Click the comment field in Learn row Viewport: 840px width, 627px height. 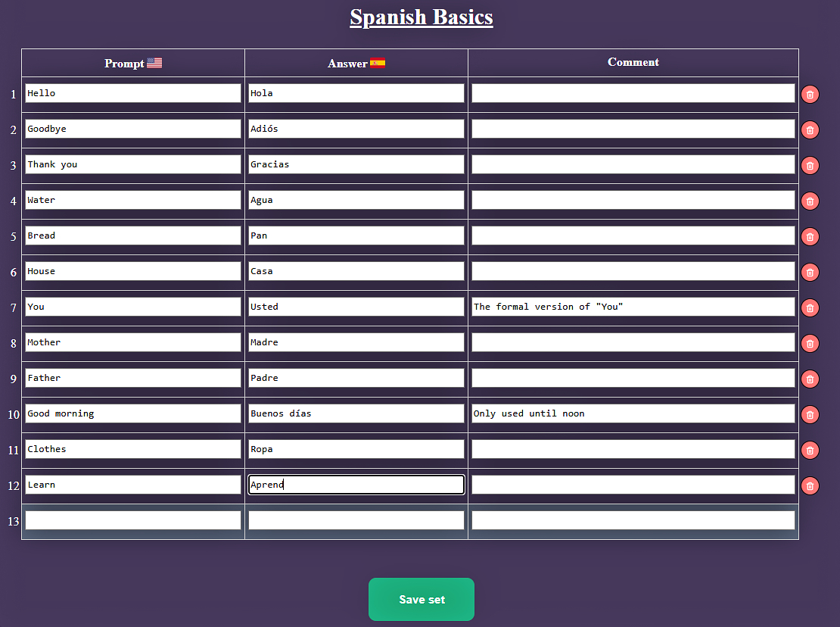pos(633,485)
